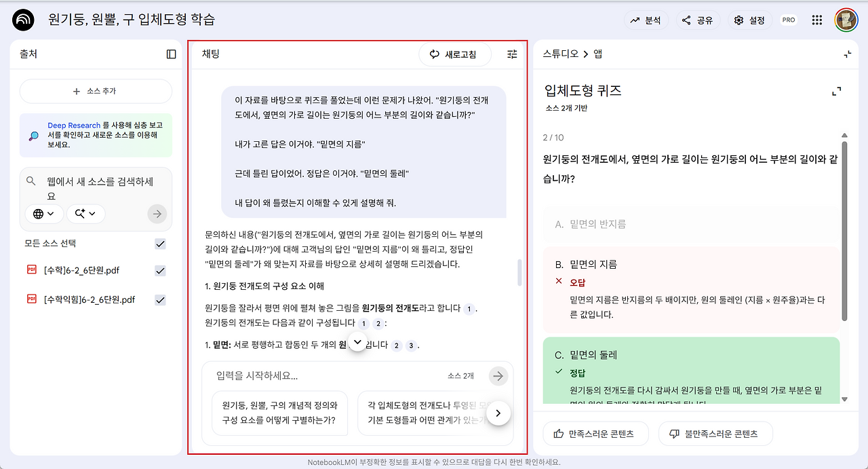The image size is (868, 469).
Task: Open the chat configuration sliders icon
Action: point(512,54)
